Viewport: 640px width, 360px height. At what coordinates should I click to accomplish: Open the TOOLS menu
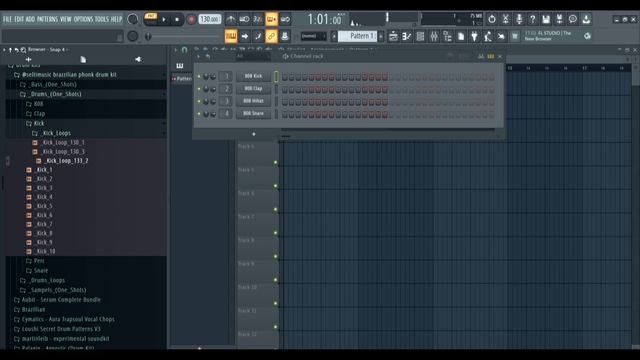pos(102,19)
